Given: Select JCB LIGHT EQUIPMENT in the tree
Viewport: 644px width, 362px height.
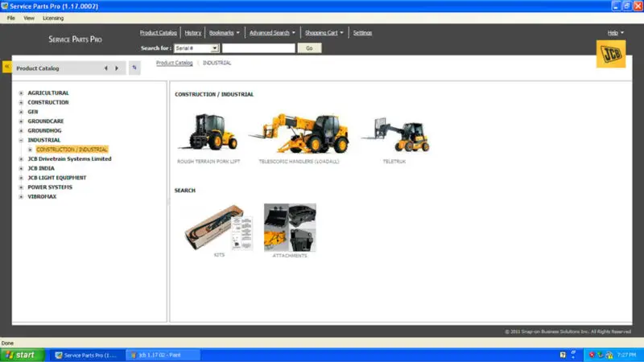Looking at the screenshot, I should coord(56,178).
